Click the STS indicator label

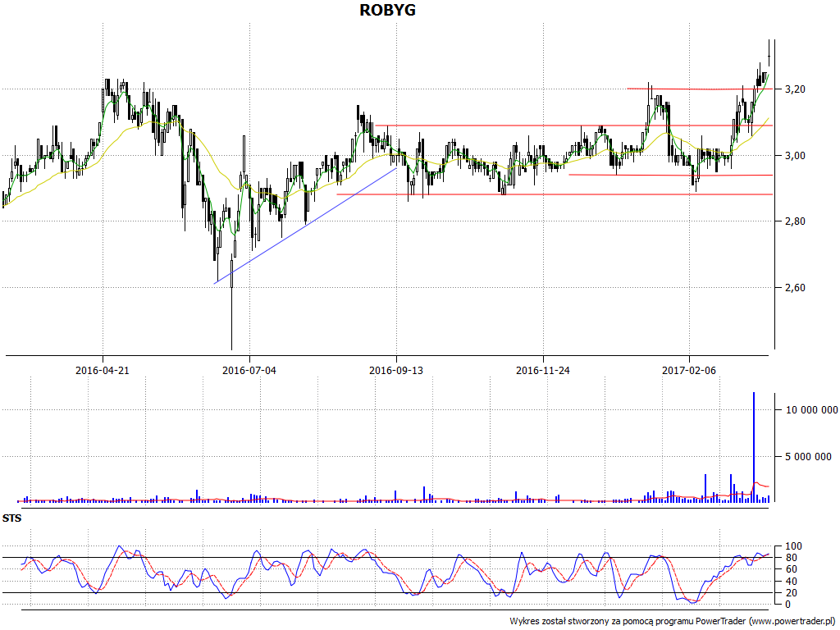click(11, 518)
